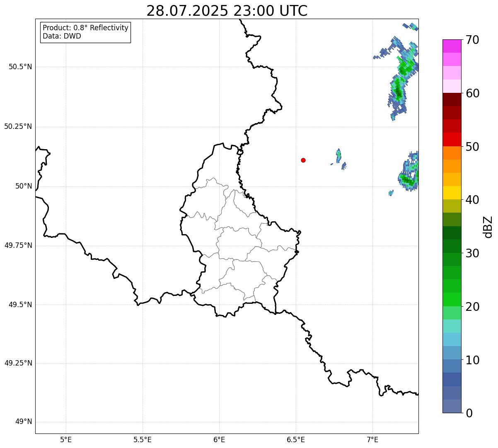
Task: Click the title text 28.07.2025 23:00 UTC
Action: pyautogui.click(x=227, y=11)
